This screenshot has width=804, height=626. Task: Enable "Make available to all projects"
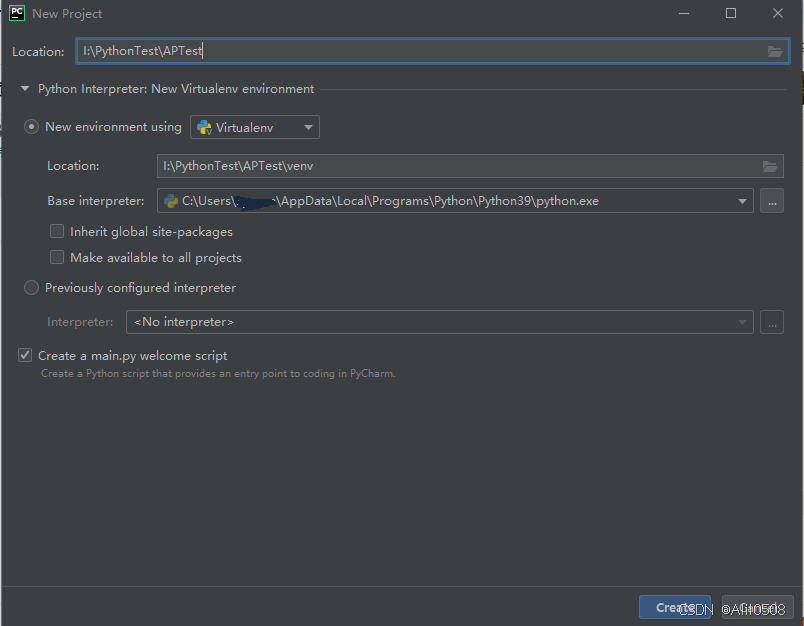57,257
